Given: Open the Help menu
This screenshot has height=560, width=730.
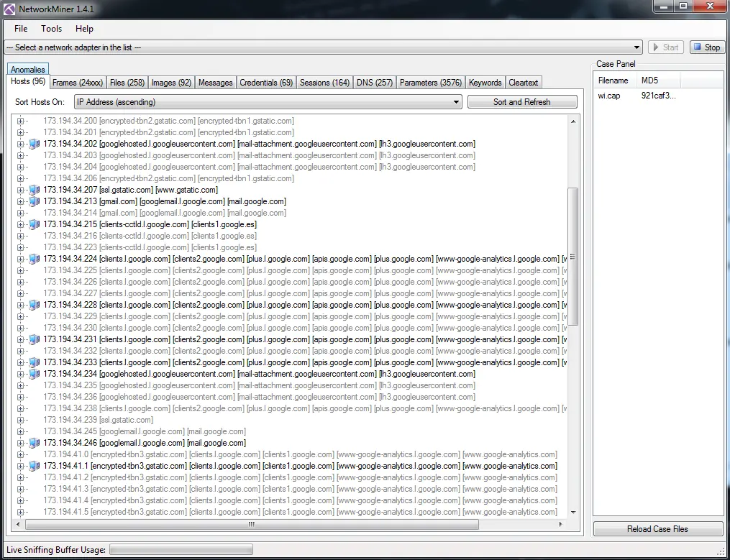Looking at the screenshot, I should [84, 29].
